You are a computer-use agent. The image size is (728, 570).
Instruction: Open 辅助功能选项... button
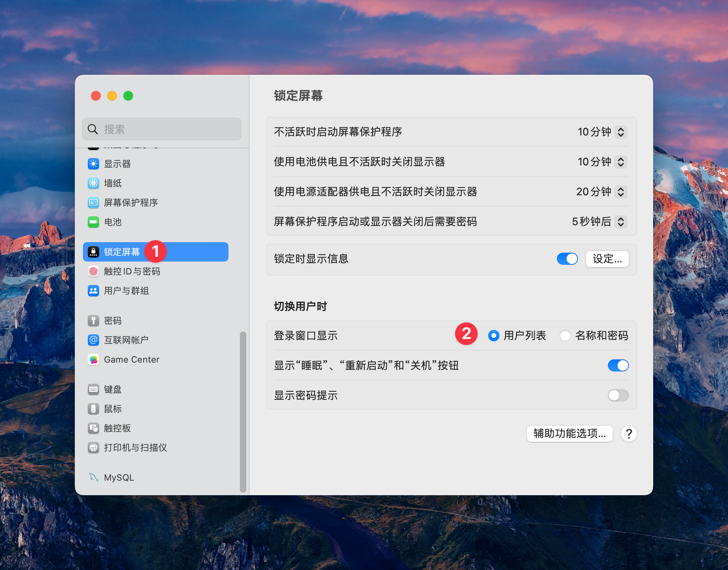[569, 434]
